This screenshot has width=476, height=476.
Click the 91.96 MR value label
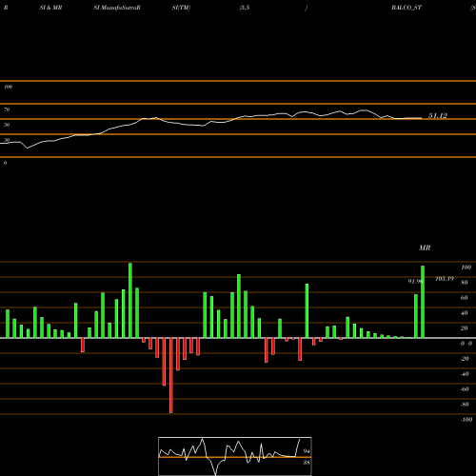coord(415,281)
